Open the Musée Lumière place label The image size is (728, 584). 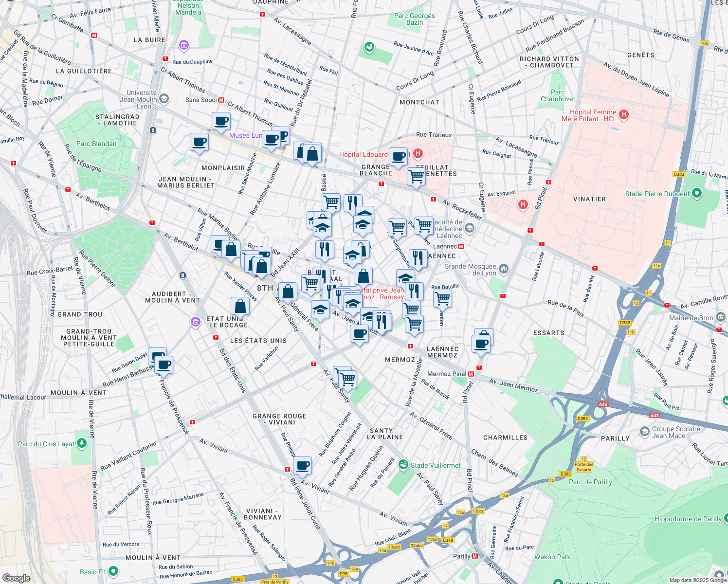246,135
